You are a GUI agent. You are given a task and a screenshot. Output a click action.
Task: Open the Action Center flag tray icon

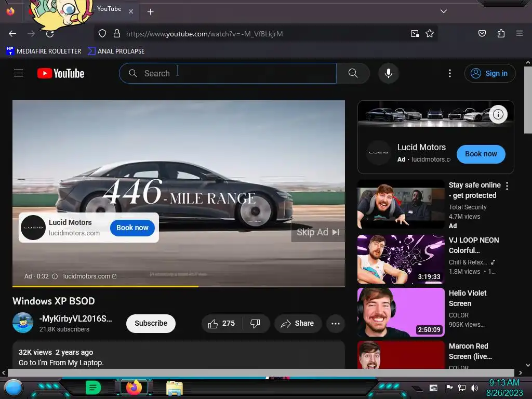(x=449, y=388)
